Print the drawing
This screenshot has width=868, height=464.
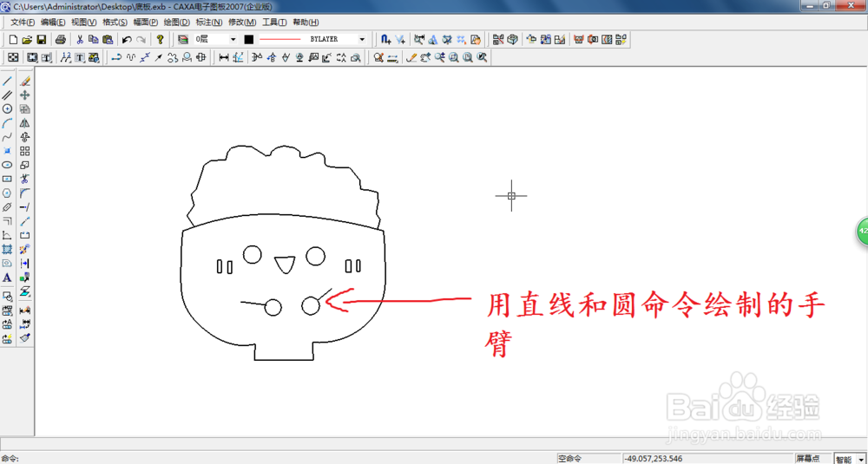[x=61, y=39]
